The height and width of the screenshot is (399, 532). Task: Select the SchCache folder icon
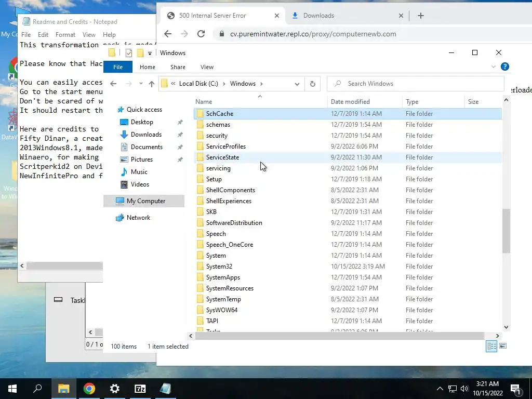click(200, 114)
